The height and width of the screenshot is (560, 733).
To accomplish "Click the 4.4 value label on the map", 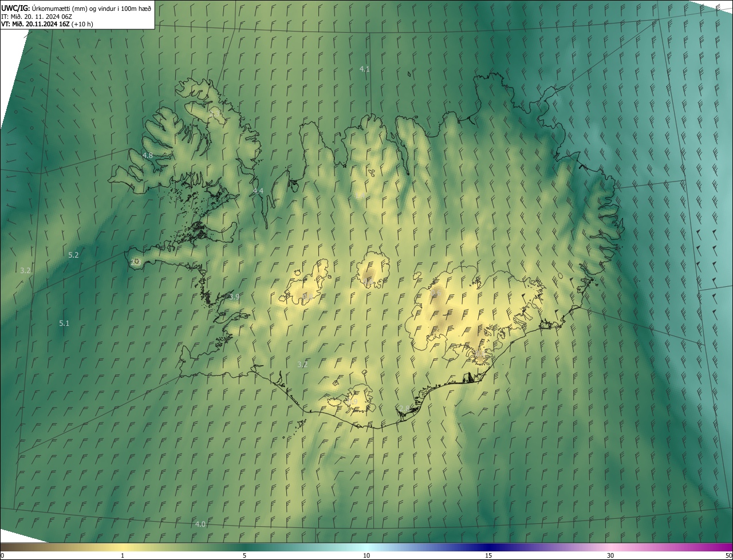I will pos(258,191).
